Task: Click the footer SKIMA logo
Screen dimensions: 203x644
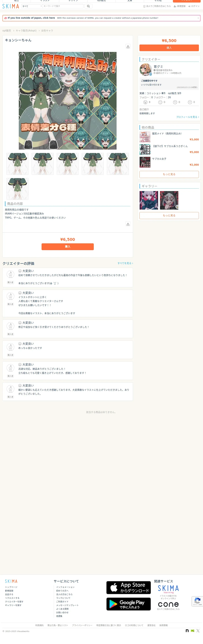Action: click(11, 581)
